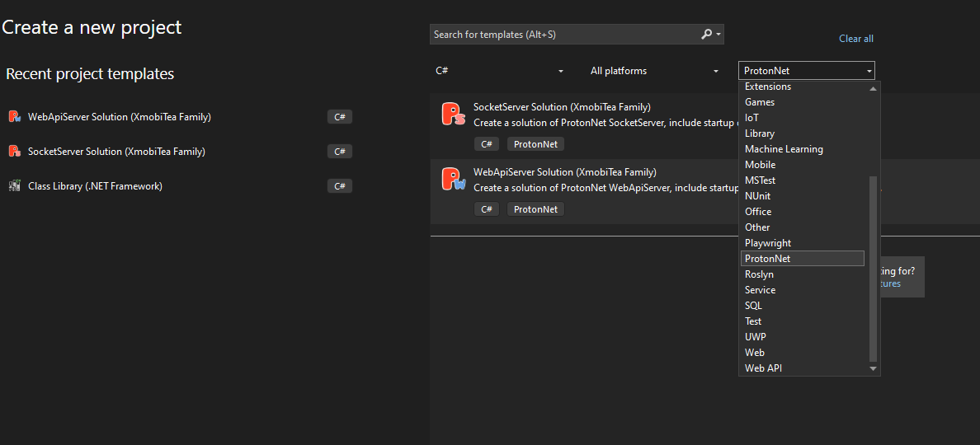980x445 pixels.
Task: Select WebApiServer Solution result title
Action: click(565, 171)
